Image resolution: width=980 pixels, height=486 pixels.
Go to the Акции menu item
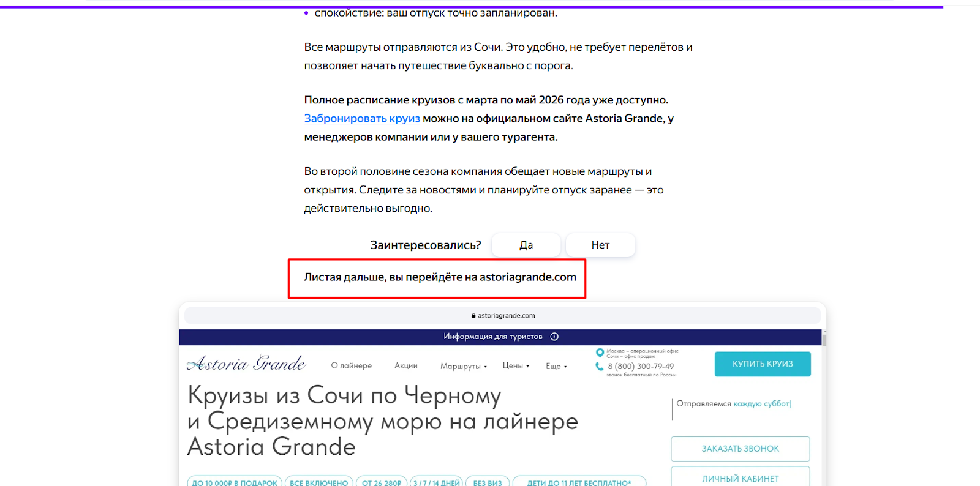(x=406, y=365)
